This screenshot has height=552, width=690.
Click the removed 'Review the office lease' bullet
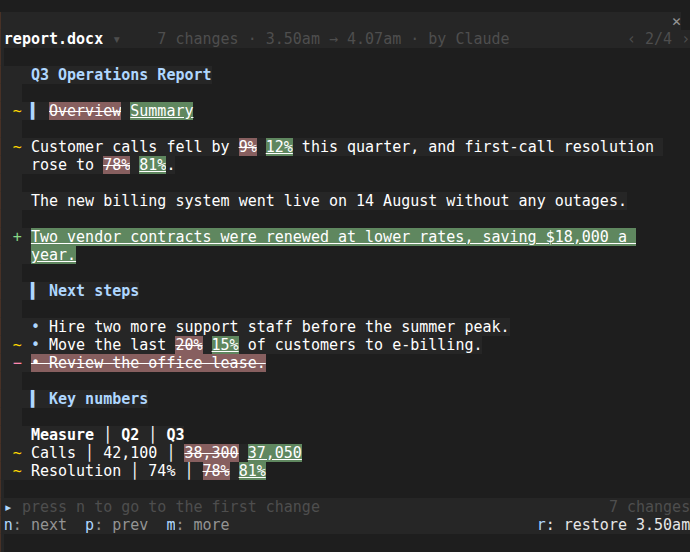[148, 363]
